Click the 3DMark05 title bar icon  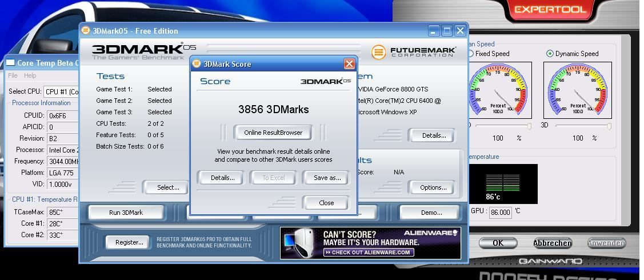(x=86, y=31)
